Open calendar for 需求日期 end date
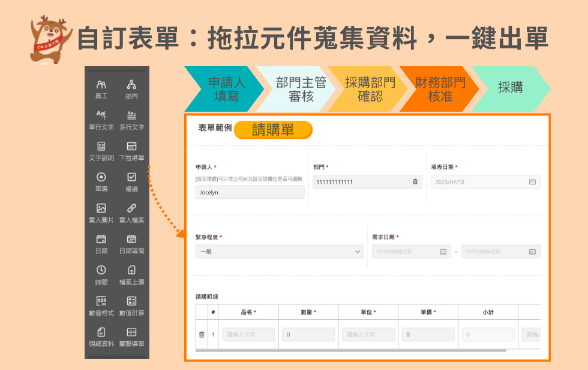 coord(532,252)
